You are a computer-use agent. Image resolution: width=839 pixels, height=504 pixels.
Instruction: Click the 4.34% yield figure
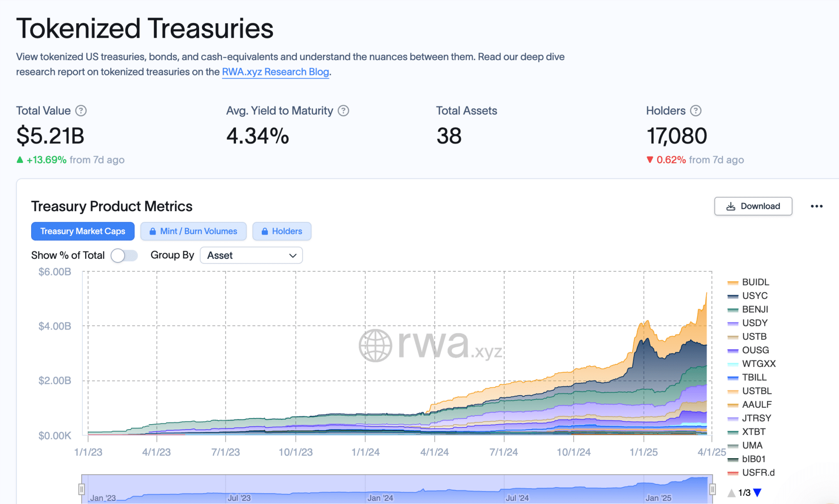tap(258, 136)
